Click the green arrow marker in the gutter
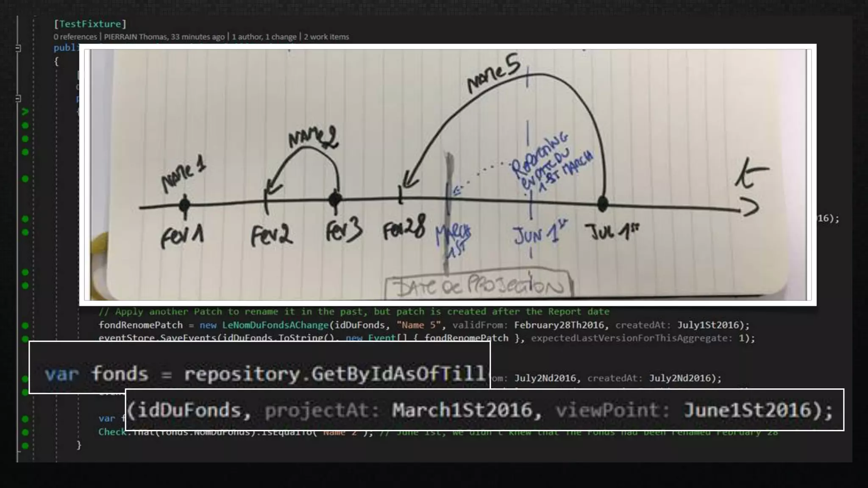The width and height of the screenshot is (868, 488). [25, 112]
